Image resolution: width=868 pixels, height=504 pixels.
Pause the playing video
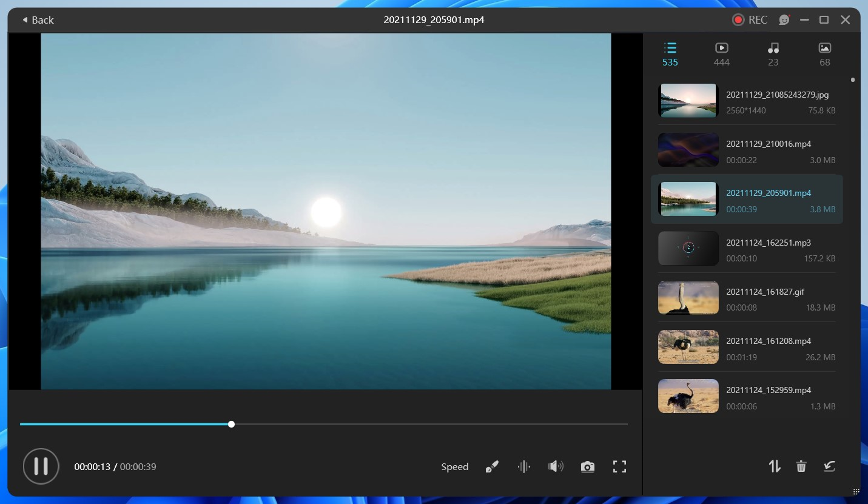41,466
